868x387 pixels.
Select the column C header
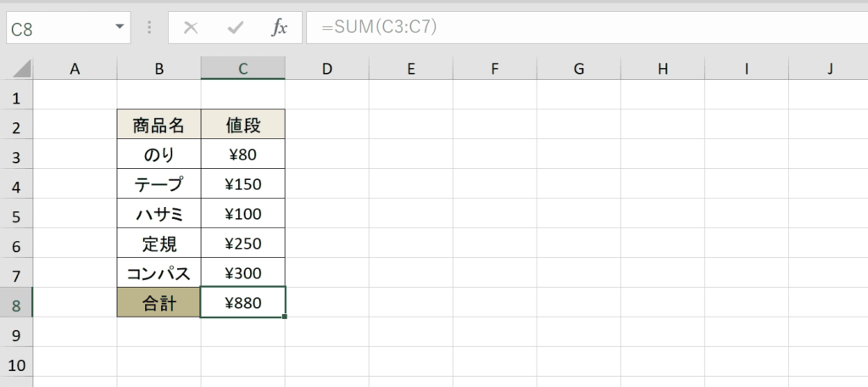point(243,69)
